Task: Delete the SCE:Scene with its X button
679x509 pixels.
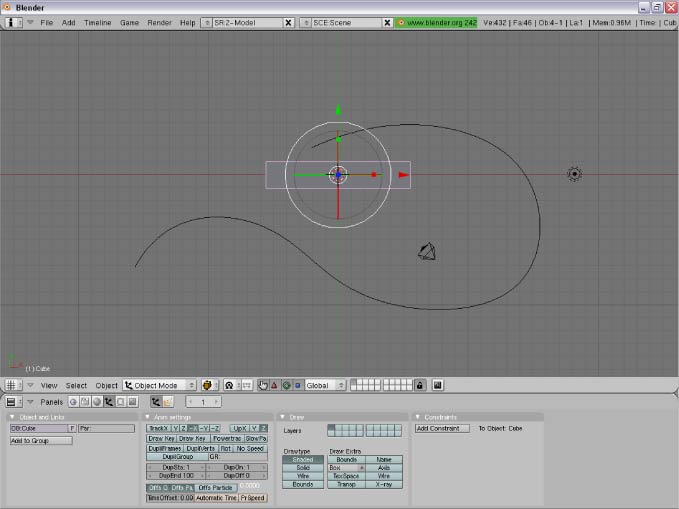Action: tap(387, 23)
